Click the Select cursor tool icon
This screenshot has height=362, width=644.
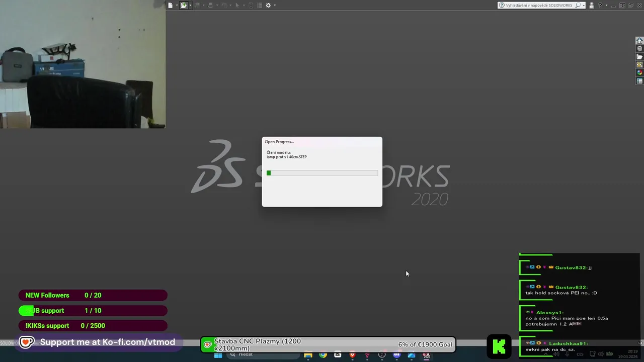click(x=237, y=5)
